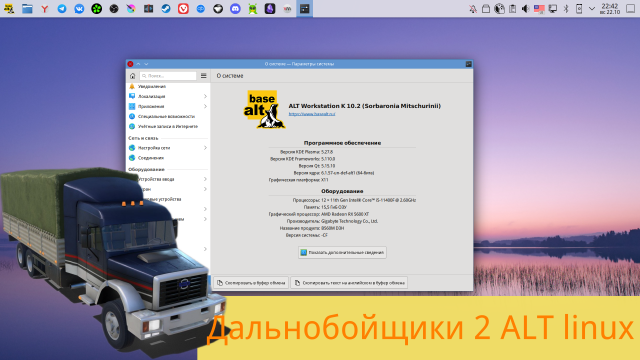Open Steam from the panel

(x=166, y=9)
